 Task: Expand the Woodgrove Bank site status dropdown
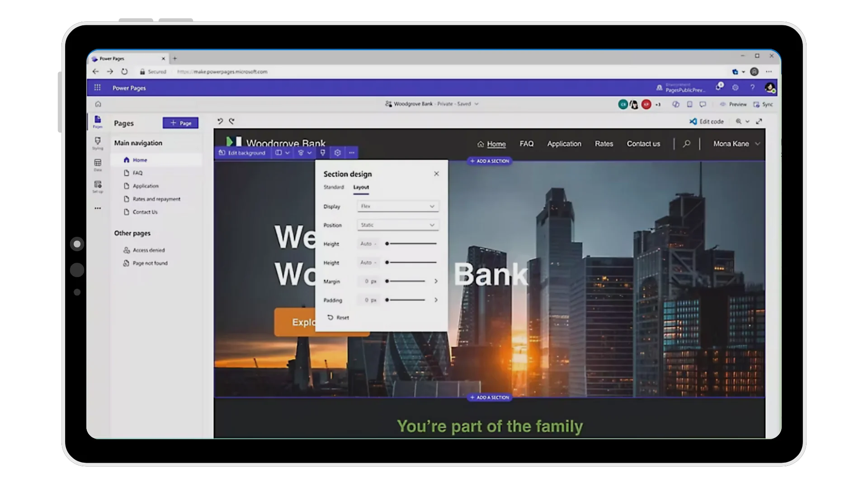pyautogui.click(x=476, y=104)
